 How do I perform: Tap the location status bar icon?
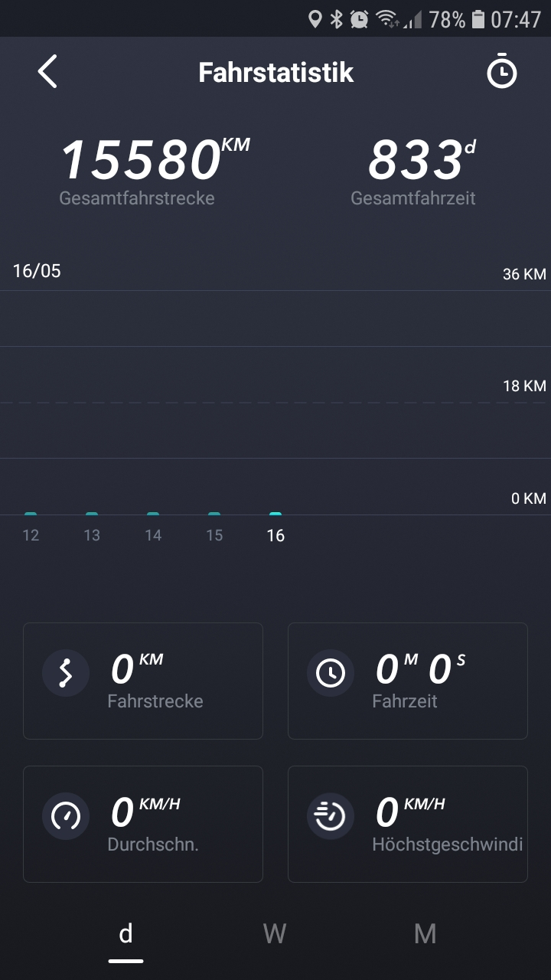click(315, 19)
